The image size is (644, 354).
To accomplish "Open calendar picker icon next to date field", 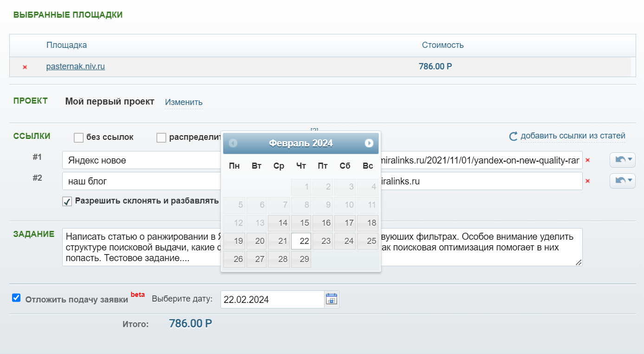I will pos(331,299).
